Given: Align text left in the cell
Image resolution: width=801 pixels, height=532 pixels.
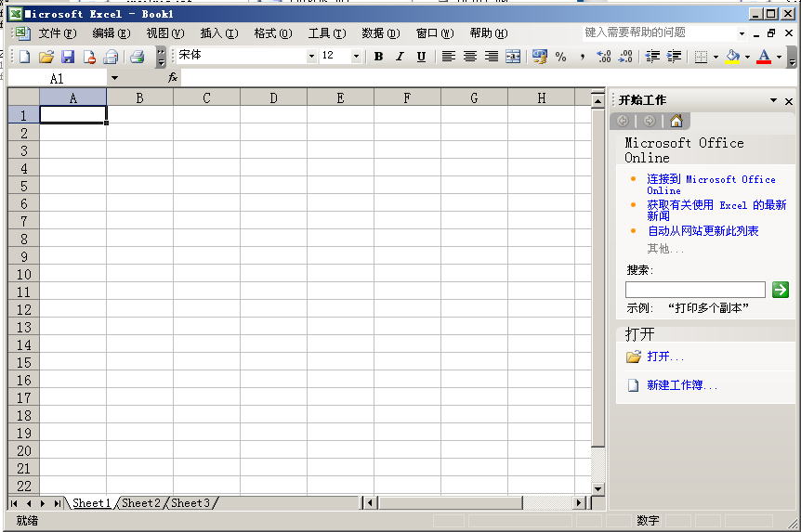Looking at the screenshot, I should click(449, 57).
